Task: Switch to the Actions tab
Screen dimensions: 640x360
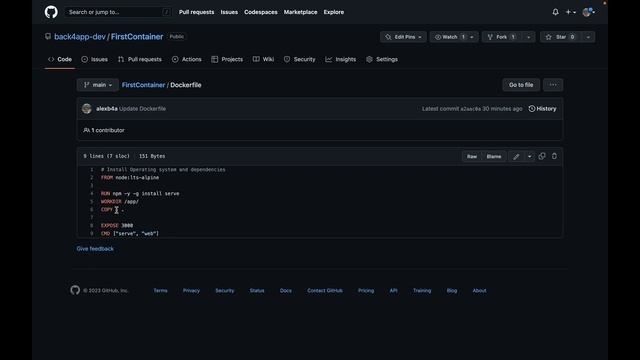Action: point(187,59)
